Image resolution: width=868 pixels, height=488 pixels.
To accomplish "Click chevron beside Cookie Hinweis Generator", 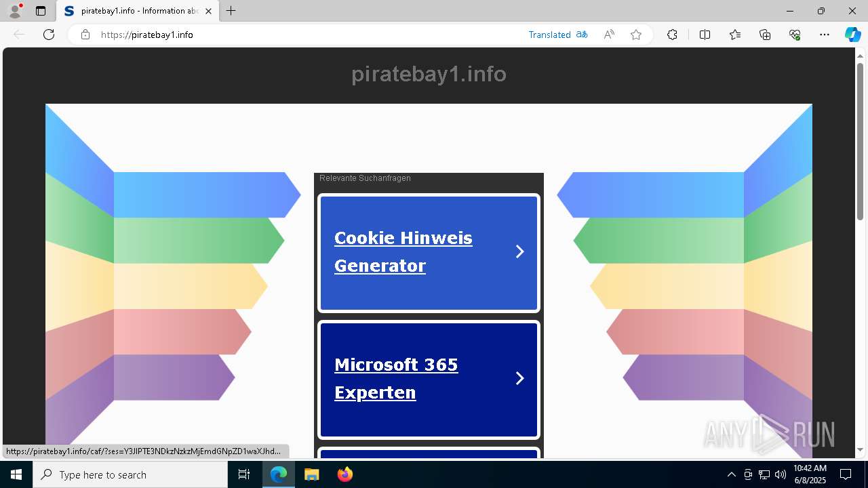I will (x=520, y=251).
